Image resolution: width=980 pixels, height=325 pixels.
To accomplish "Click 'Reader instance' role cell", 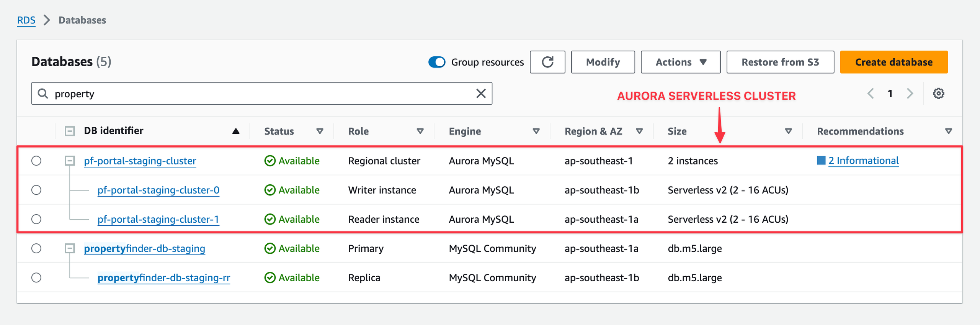I will [384, 219].
